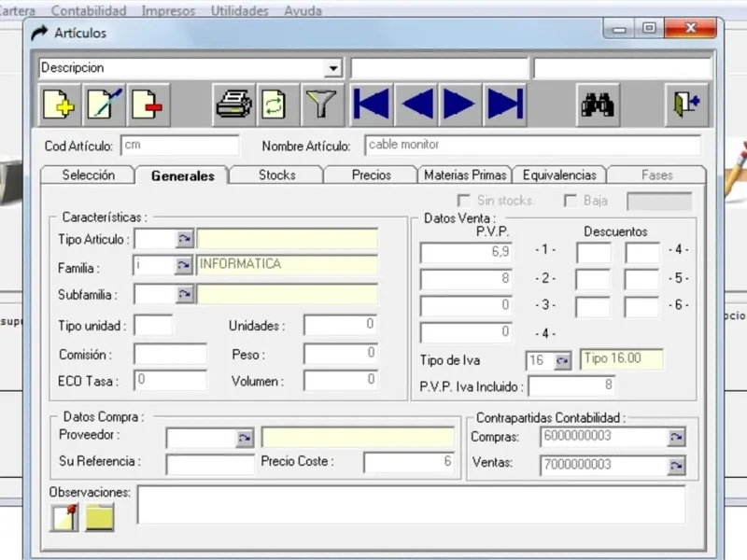This screenshot has width=747, height=560.
Task: Open the Proveedor lookup button
Action: click(245, 438)
